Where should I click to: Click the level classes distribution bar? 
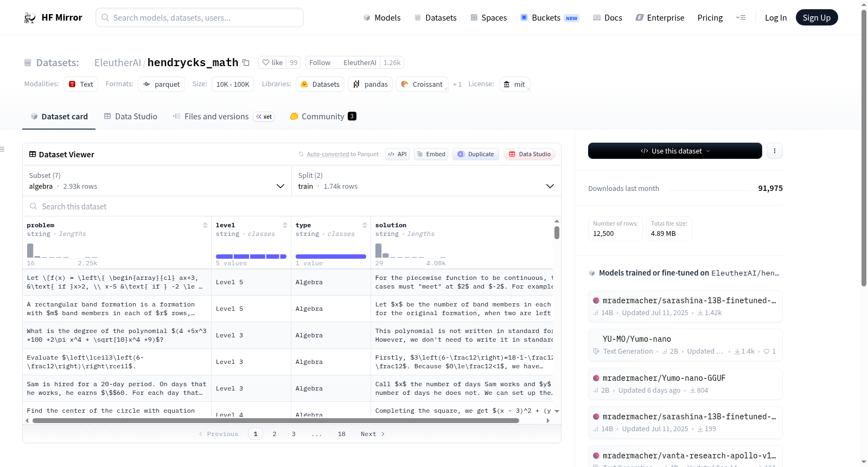[x=251, y=257]
